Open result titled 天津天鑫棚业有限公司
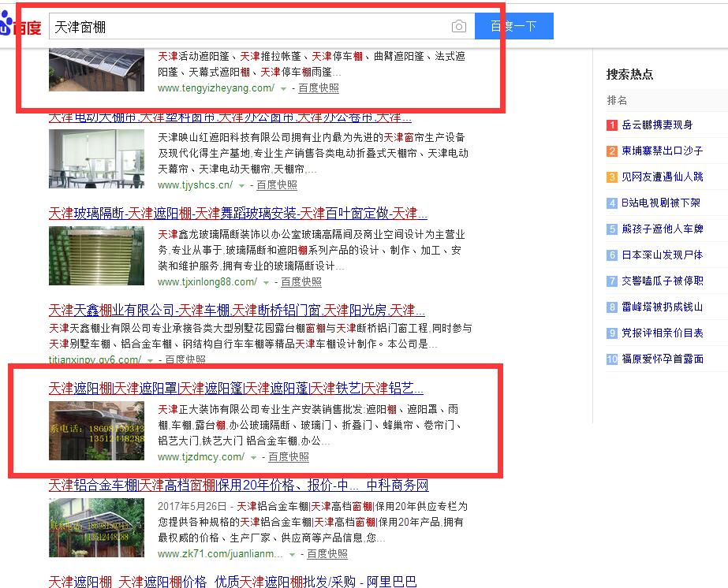Screen dimensions: 728x588 (237, 310)
